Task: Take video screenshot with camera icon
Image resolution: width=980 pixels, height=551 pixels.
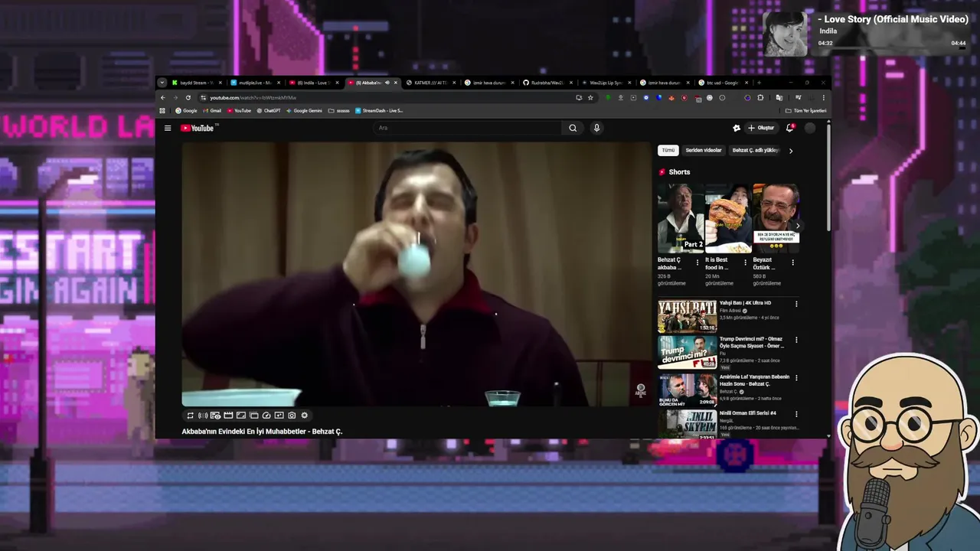Action: click(x=292, y=416)
